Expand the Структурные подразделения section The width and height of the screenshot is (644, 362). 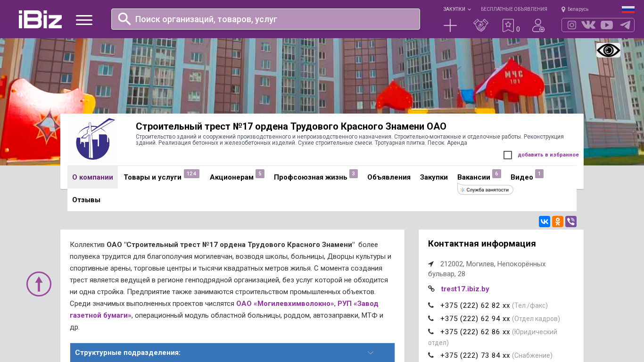(x=232, y=353)
